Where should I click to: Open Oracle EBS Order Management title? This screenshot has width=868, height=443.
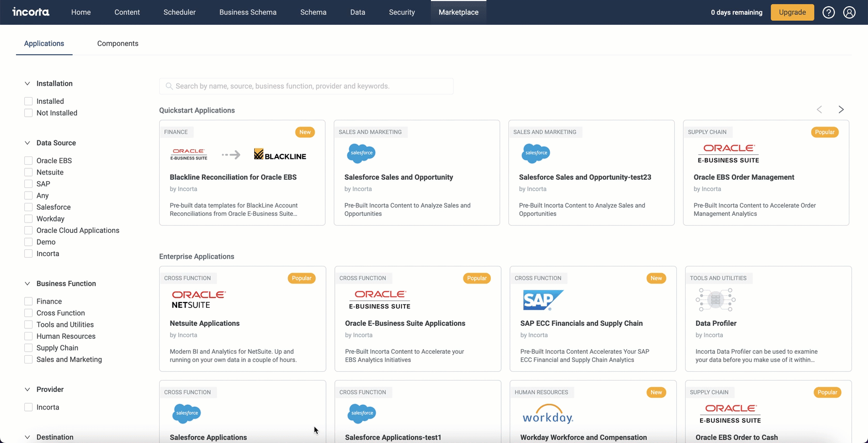pos(744,177)
